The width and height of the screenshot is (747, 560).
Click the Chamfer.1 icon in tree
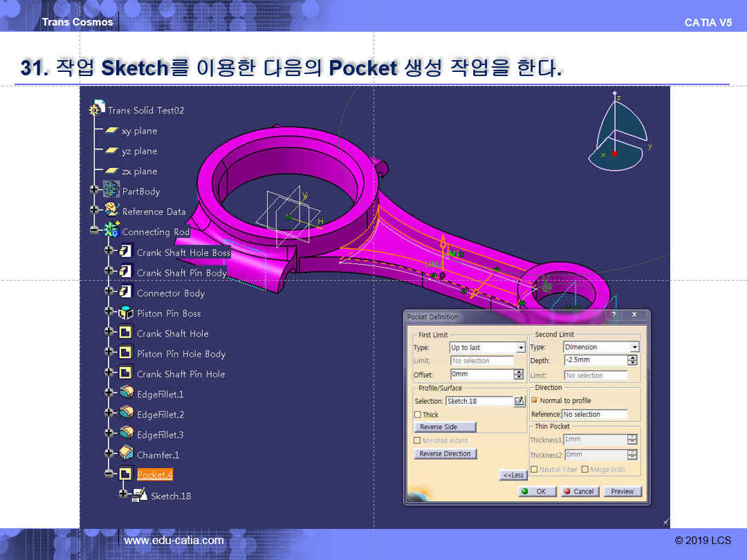pos(126,455)
